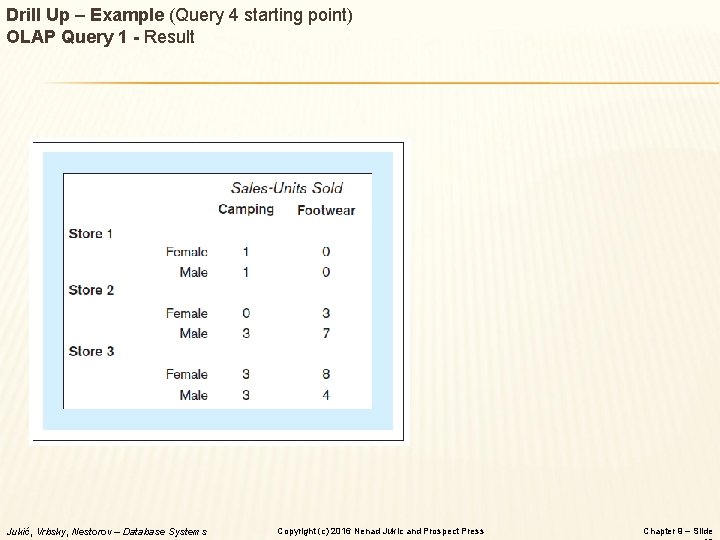Click the Female label under Store 2
Image resolution: width=720 pixels, height=540 pixels.
click(x=186, y=313)
